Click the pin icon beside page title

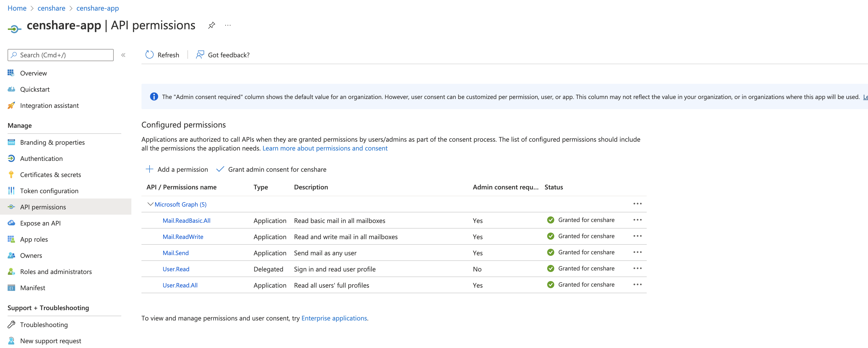211,25
